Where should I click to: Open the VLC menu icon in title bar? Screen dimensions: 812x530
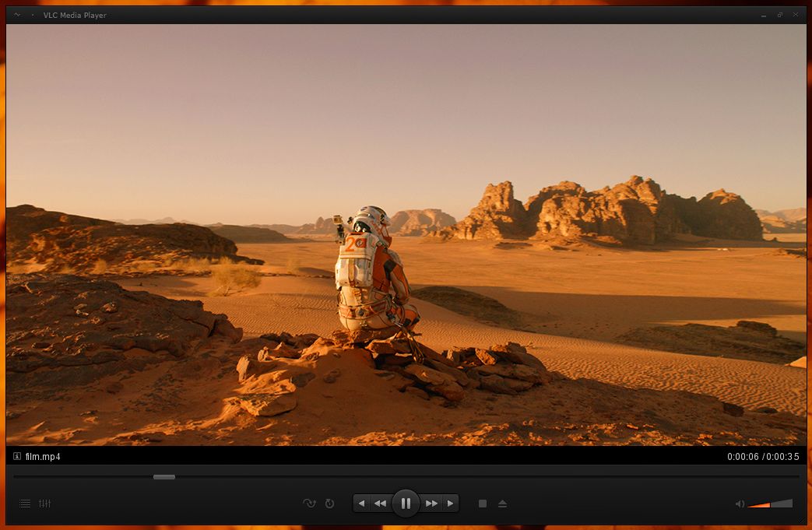point(17,15)
